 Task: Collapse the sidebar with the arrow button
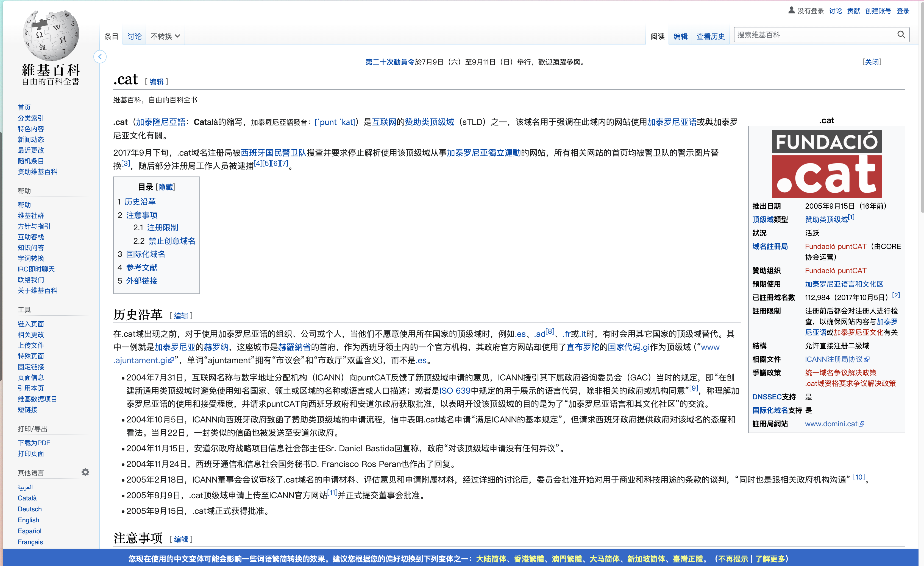[100, 57]
